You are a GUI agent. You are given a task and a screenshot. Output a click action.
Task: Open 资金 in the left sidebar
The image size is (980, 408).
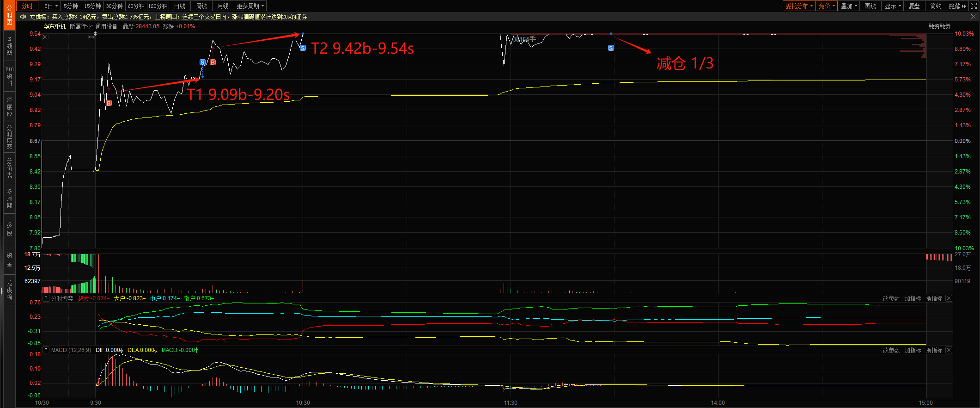click(x=9, y=260)
